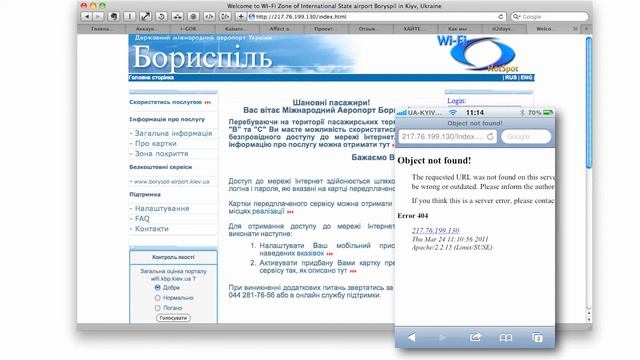This screenshot has width=640, height=360.
Task: Open the 'Зона покриття' sidebar link
Action: tap(161, 154)
